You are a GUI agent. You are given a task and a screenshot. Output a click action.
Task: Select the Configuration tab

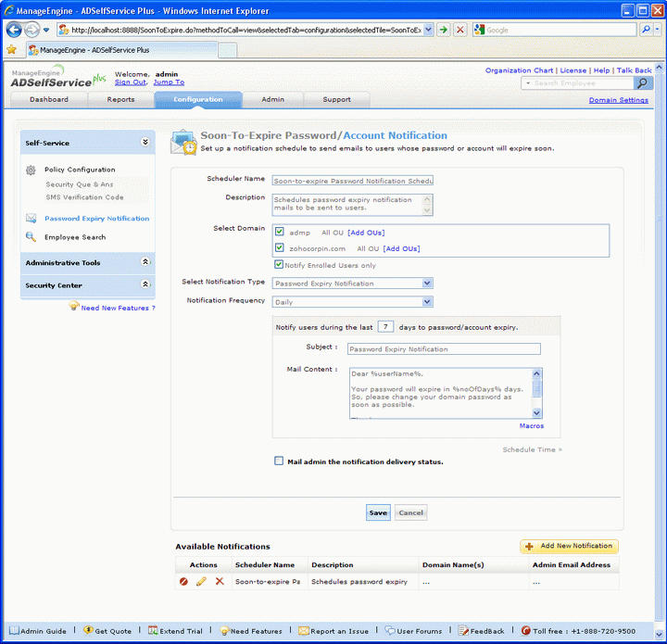pyautogui.click(x=198, y=99)
